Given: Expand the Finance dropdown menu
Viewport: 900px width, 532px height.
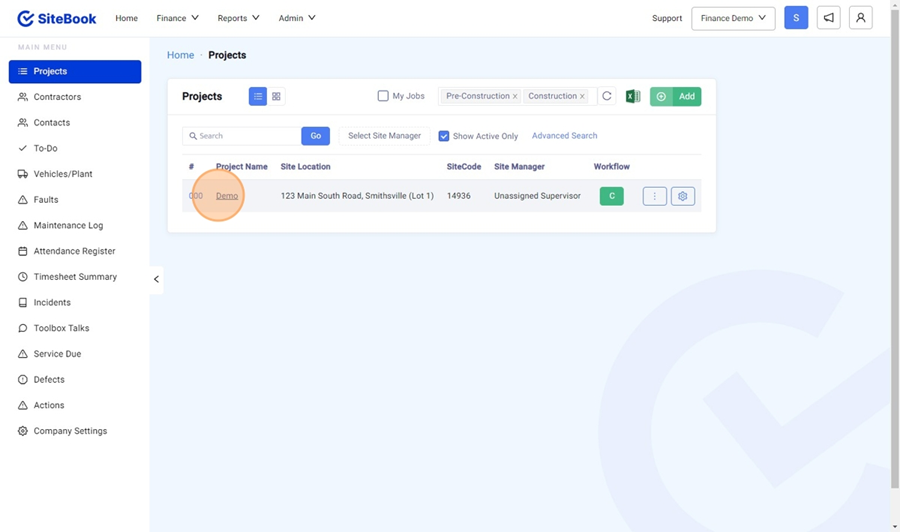Looking at the screenshot, I should pyautogui.click(x=178, y=18).
